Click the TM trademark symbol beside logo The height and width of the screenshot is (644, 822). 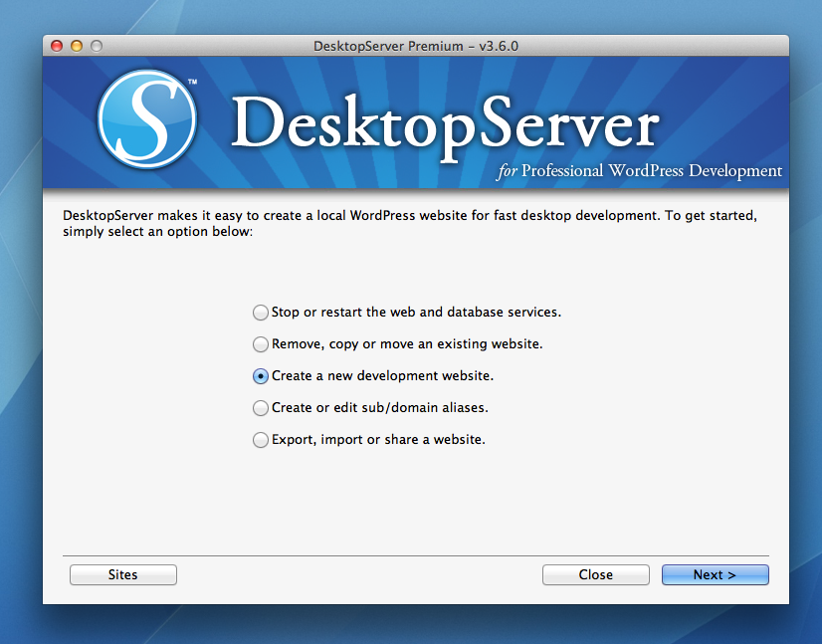pos(192,82)
